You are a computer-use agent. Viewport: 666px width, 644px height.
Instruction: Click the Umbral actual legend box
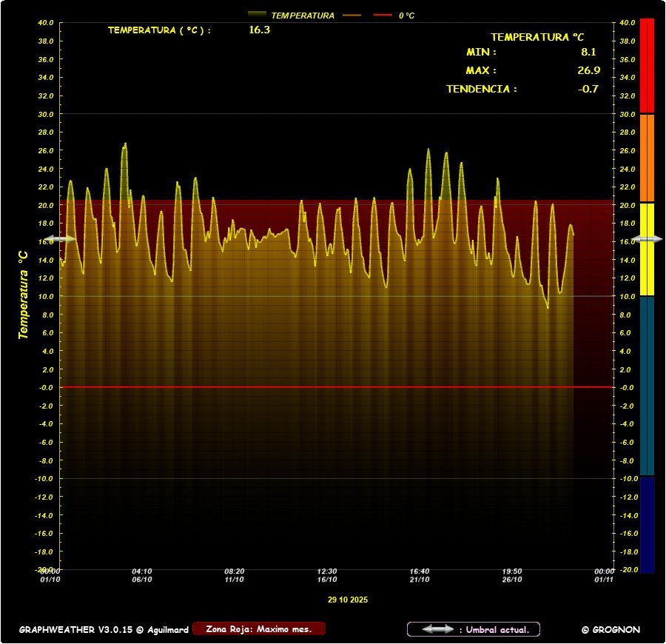click(474, 629)
